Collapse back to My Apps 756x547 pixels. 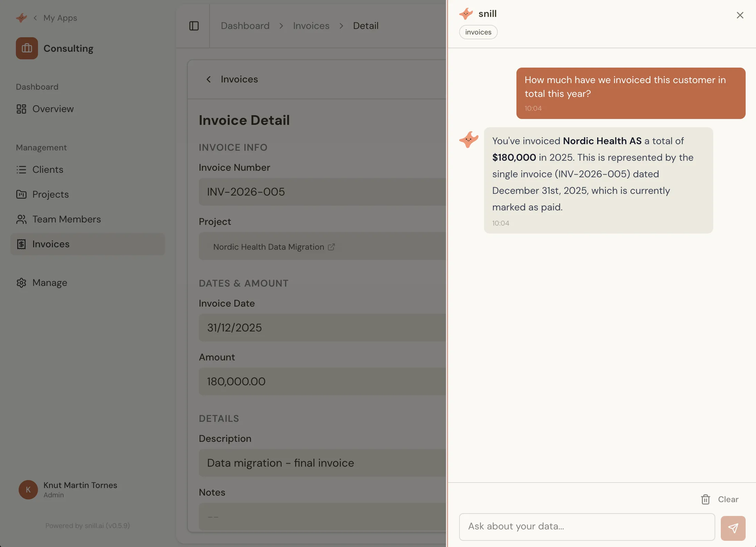pyautogui.click(x=35, y=18)
